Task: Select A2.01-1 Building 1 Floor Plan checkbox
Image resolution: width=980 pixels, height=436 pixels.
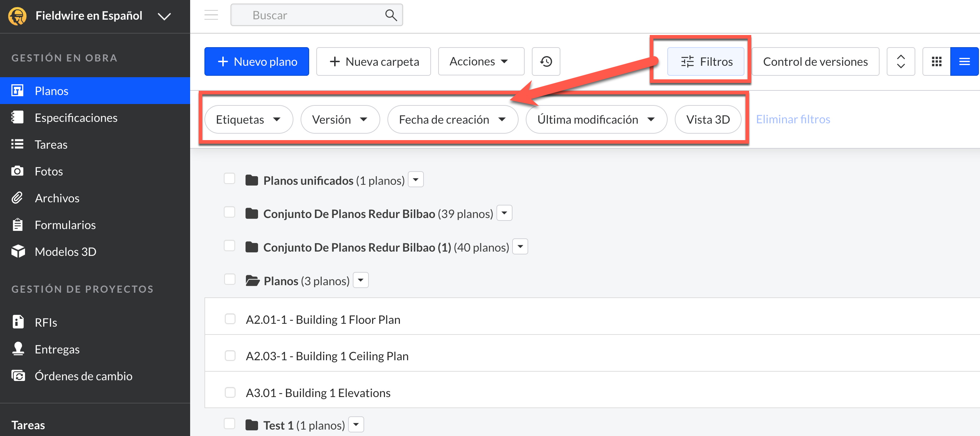Action: pyautogui.click(x=230, y=319)
